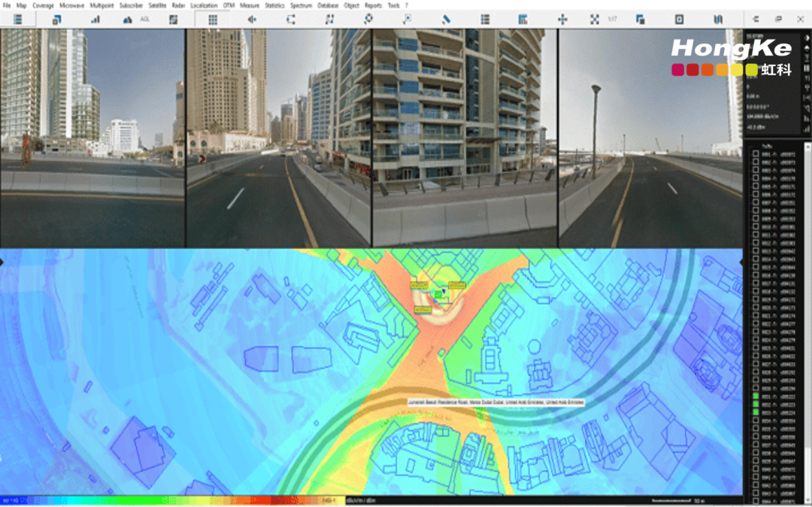Open the Reports menu

coord(373,5)
